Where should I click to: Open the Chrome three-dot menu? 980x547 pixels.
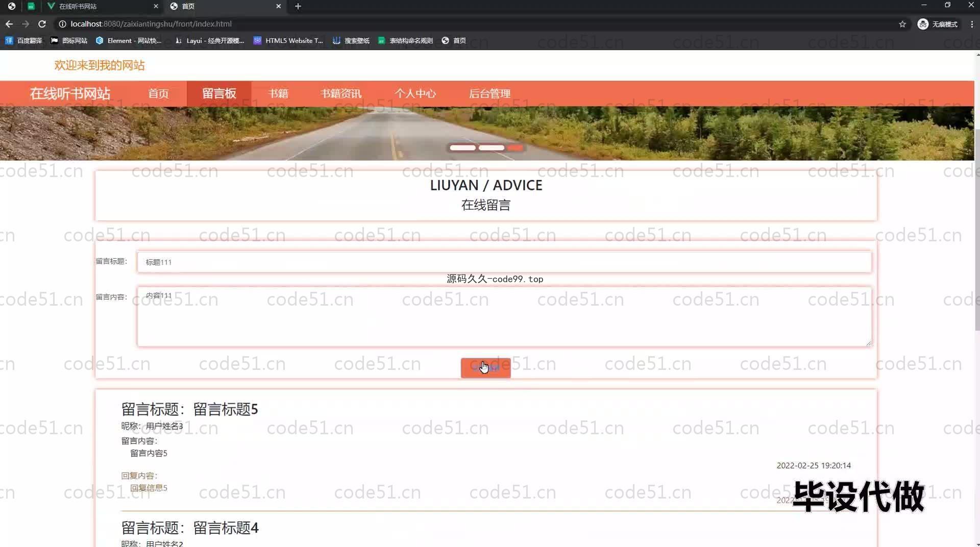point(972,24)
